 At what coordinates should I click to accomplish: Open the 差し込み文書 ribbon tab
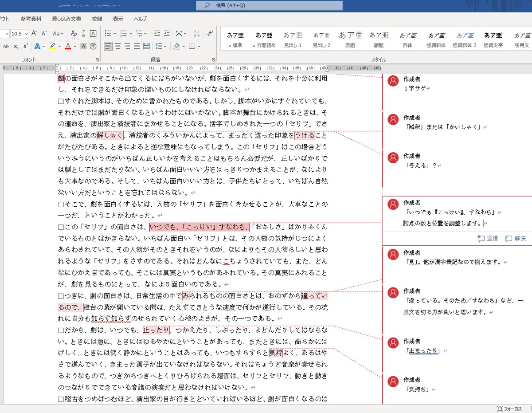(66, 19)
